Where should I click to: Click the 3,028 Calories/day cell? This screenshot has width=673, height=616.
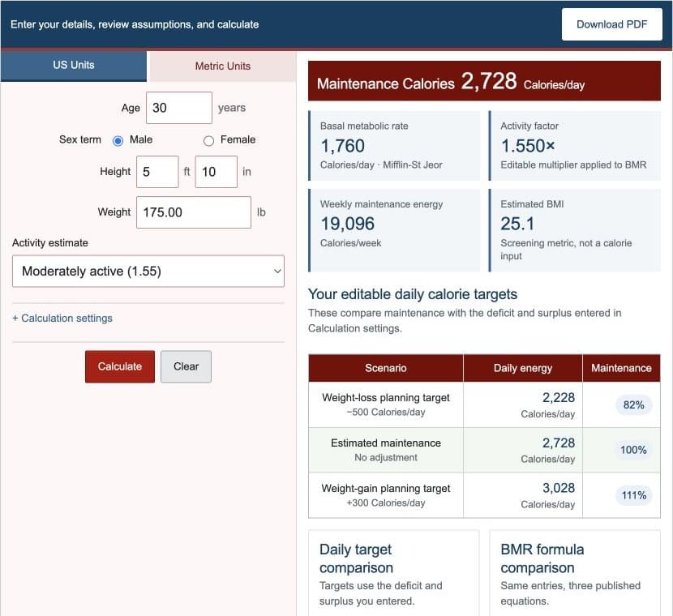pyautogui.click(x=523, y=495)
